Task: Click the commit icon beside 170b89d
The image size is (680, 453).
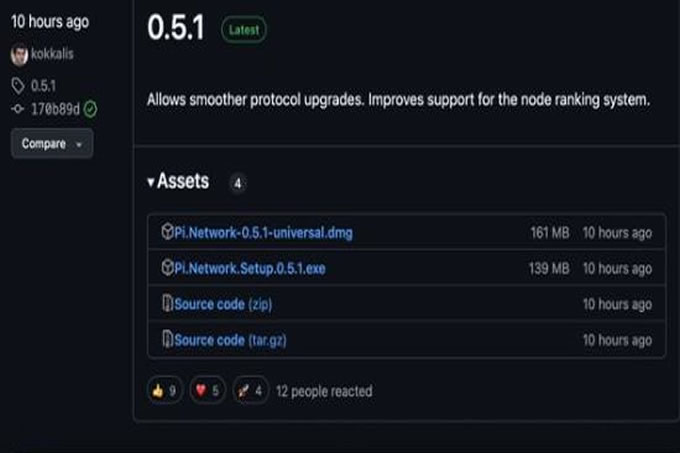Action: coord(17,109)
